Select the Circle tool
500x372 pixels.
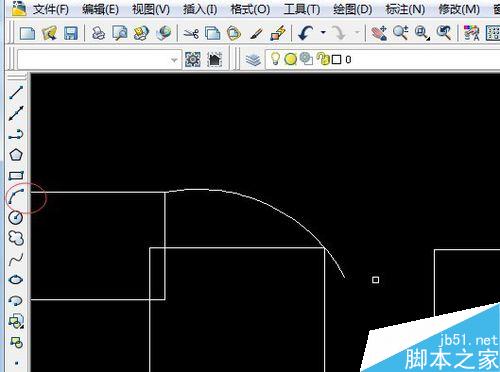click(16, 217)
